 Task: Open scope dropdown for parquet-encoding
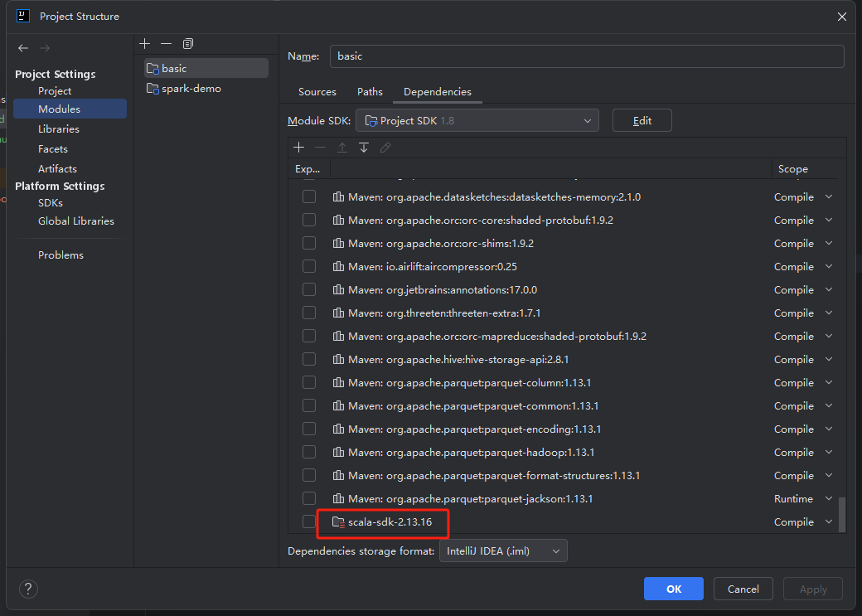pyautogui.click(x=829, y=429)
